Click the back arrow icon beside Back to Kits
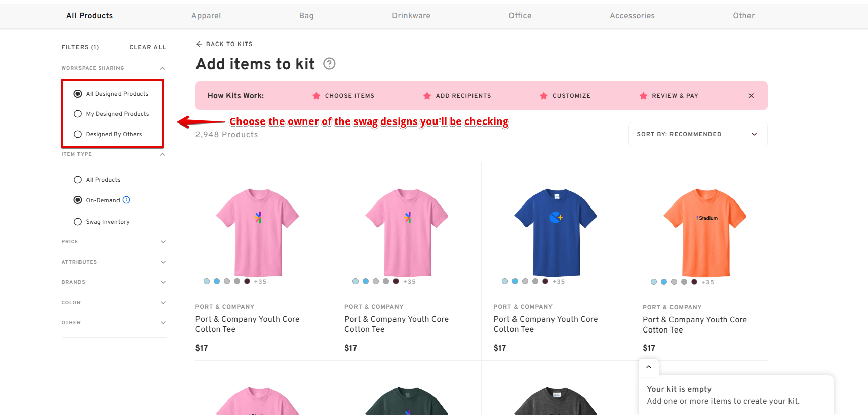Screen dimensions: 868x415 coord(199,44)
